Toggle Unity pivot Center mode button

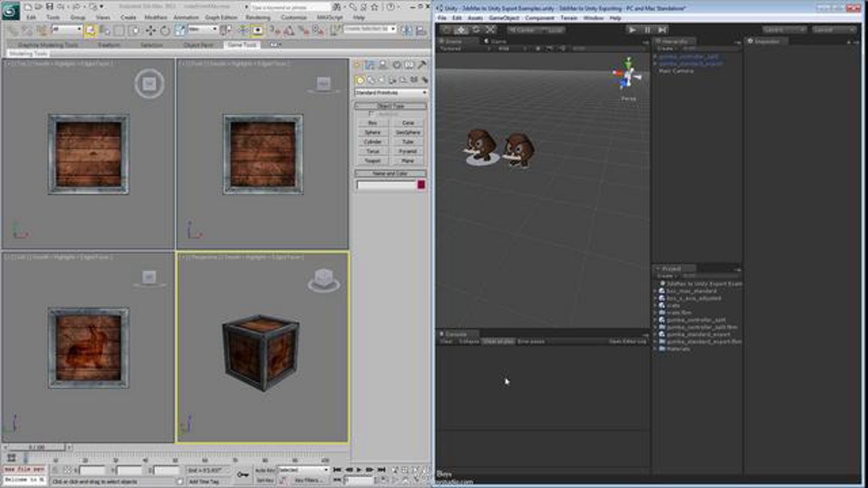pyautogui.click(x=521, y=30)
